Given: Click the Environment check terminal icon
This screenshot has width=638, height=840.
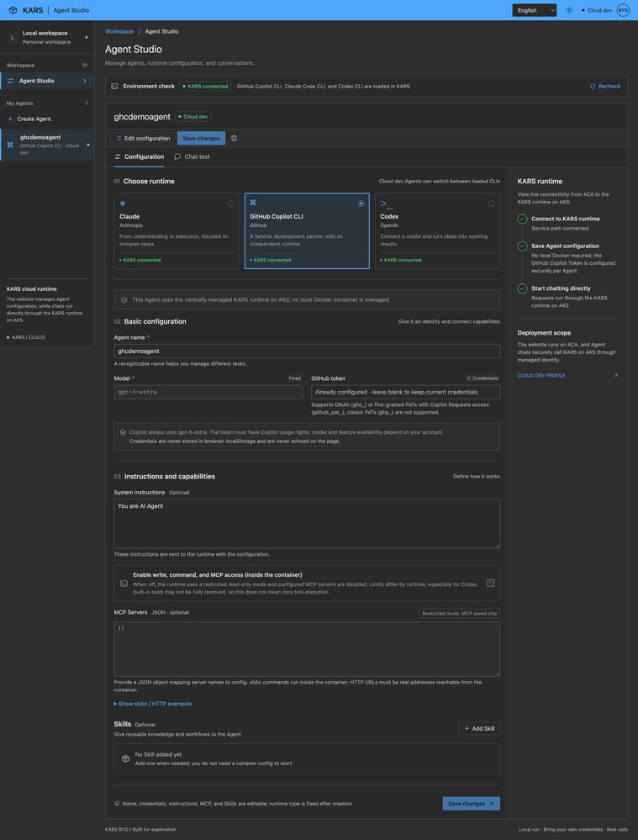Looking at the screenshot, I should pyautogui.click(x=114, y=87).
